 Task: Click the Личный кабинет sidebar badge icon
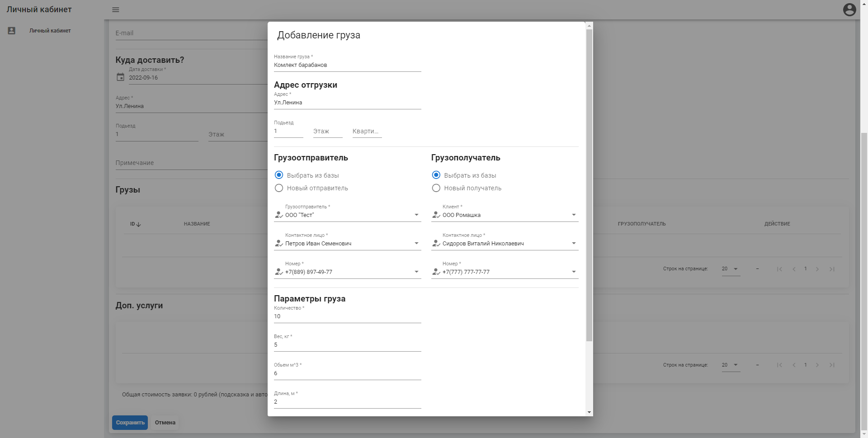coord(12,31)
